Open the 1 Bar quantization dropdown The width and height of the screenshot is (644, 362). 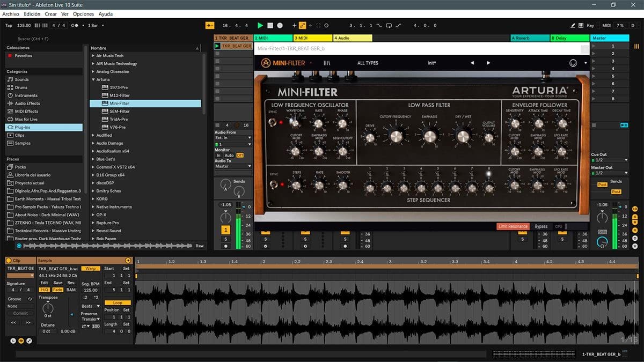point(96,25)
